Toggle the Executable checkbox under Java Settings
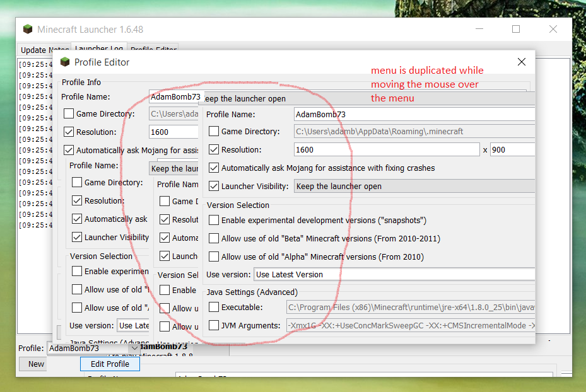 pos(214,308)
